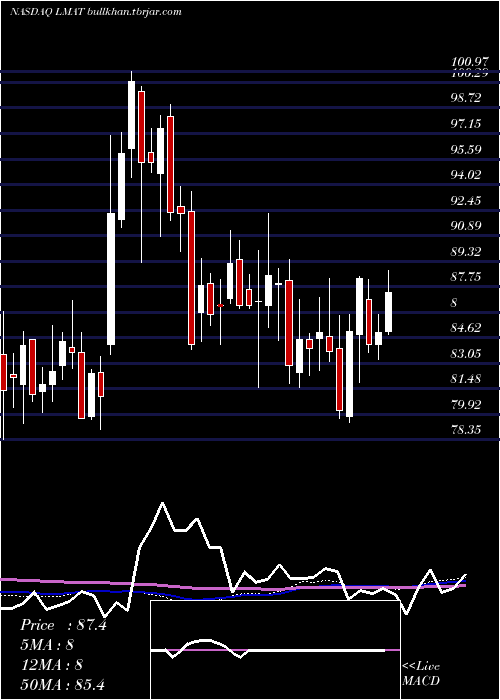Image resolution: width=500 pixels, height=700 pixels.
Task: Select the 78.35 price axis label
Action: click(466, 430)
